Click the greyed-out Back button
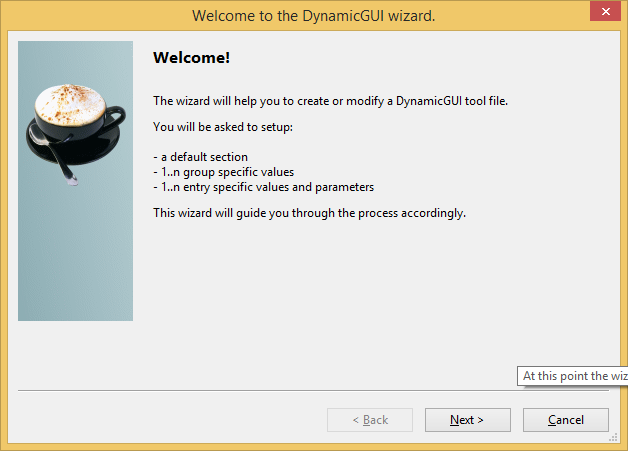 pos(369,420)
